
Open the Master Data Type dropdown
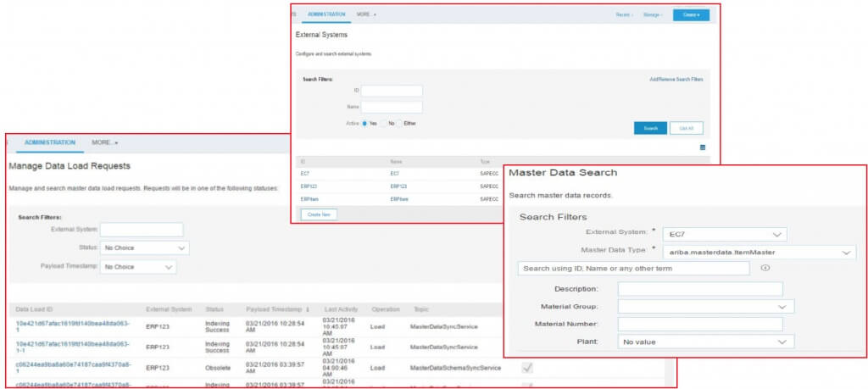point(759,253)
